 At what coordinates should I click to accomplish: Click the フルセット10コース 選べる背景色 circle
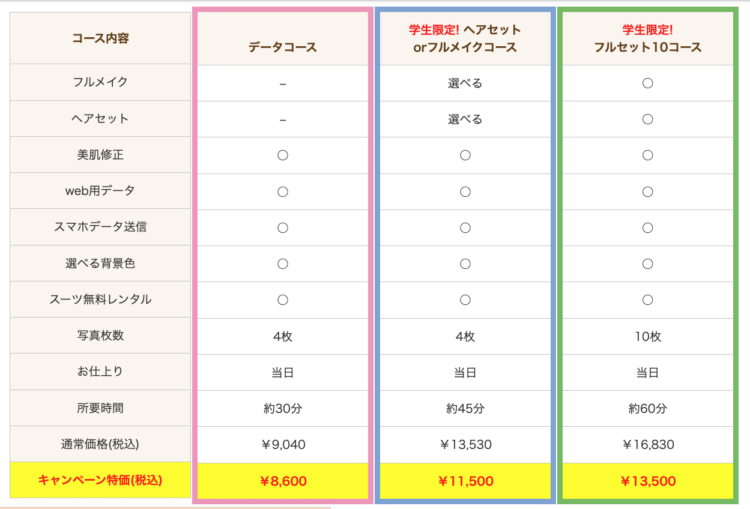coord(648,264)
